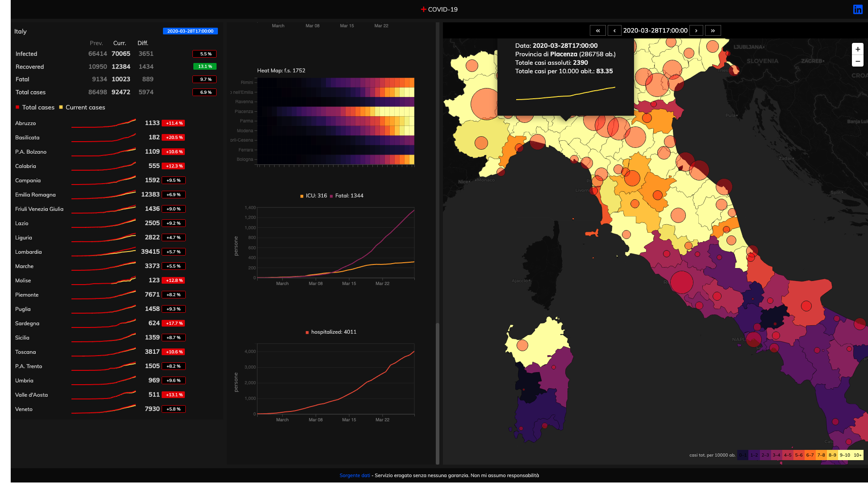Image resolution: width=868 pixels, height=495 pixels.
Task: Click the blue date badge next to Italy
Action: (x=190, y=31)
